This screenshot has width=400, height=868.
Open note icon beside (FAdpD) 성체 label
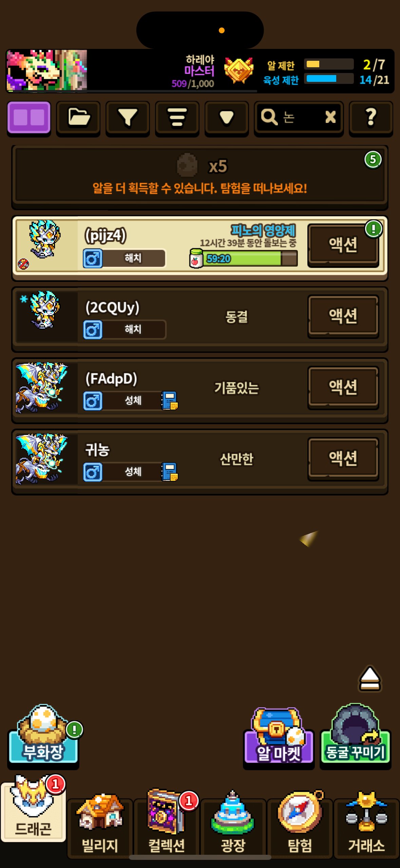170,401
